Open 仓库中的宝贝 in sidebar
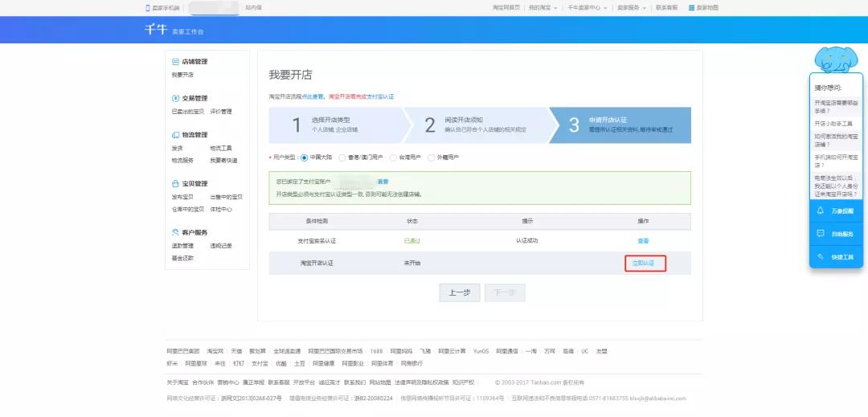This screenshot has height=417, width=868. point(187,209)
